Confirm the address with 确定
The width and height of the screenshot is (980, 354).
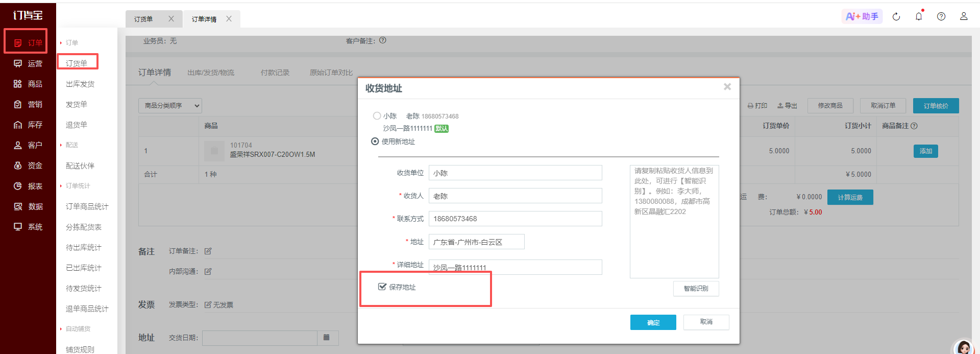653,322
